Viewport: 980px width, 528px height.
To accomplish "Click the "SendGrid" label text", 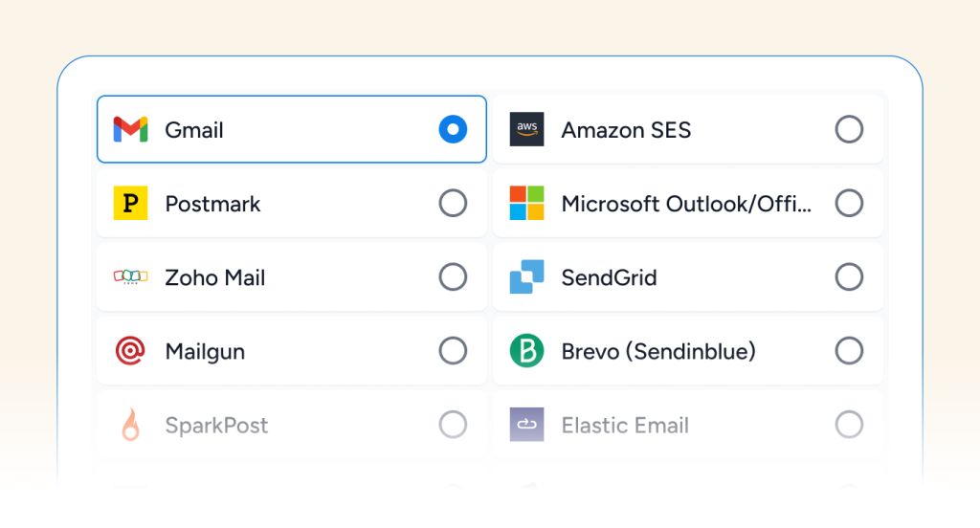I will 609,277.
